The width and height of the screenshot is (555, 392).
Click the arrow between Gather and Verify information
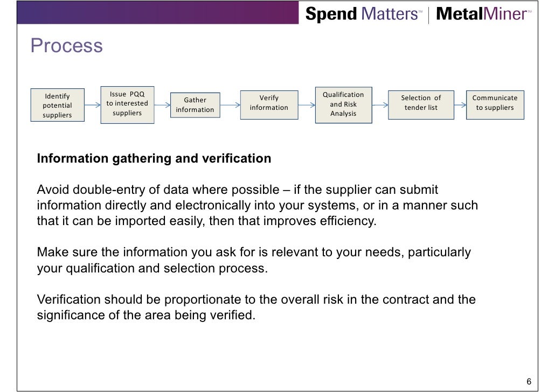click(x=230, y=104)
